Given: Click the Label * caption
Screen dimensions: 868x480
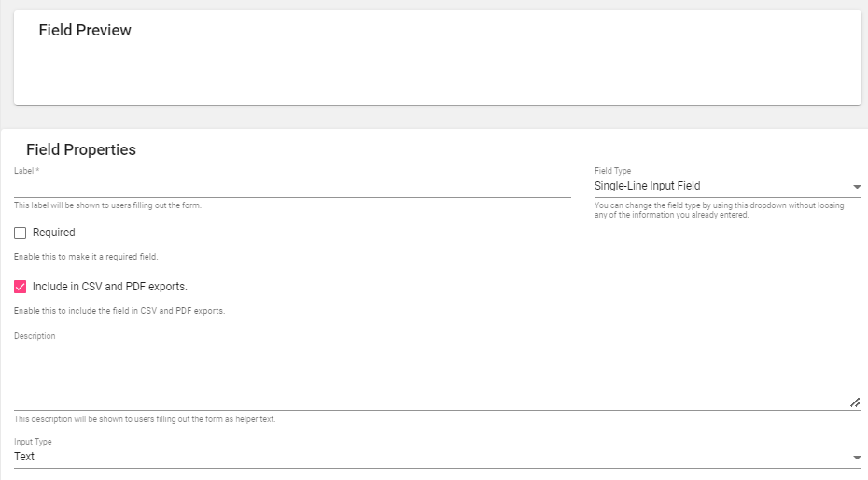Looking at the screenshot, I should [26, 171].
